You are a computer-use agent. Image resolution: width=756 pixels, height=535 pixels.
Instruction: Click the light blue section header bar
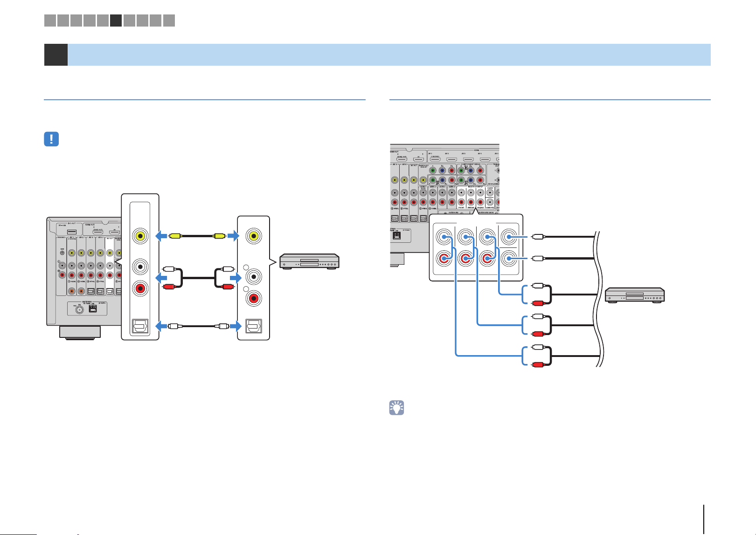pyautogui.click(x=389, y=55)
